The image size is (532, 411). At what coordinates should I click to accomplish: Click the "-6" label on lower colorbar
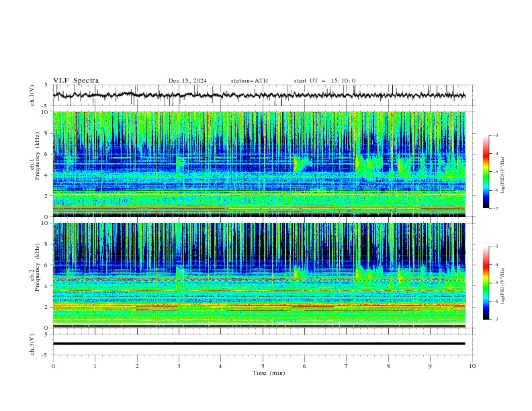(496, 301)
